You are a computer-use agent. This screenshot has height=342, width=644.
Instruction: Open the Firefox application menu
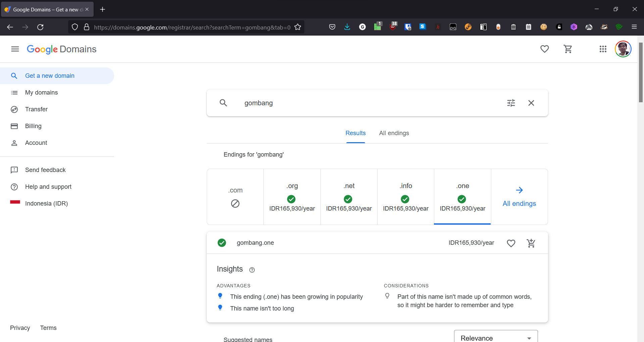point(634,27)
